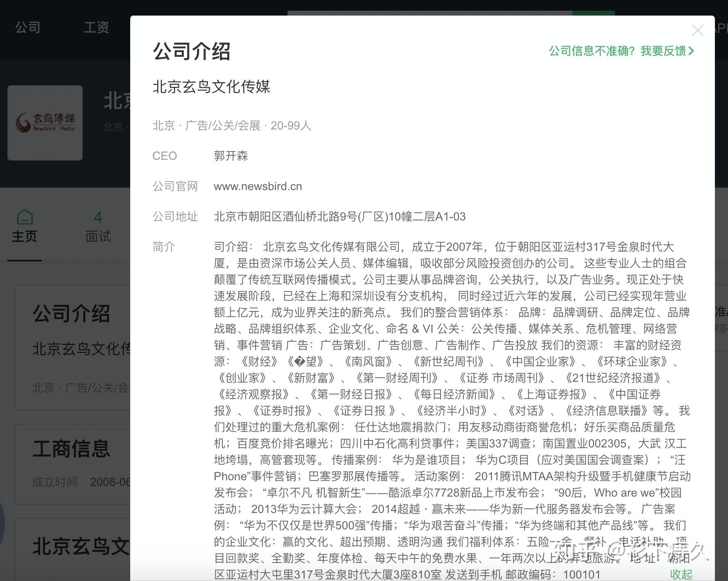Open the company website www.newsbird.cn
Viewport: 728px width, 581px height.
(258, 186)
